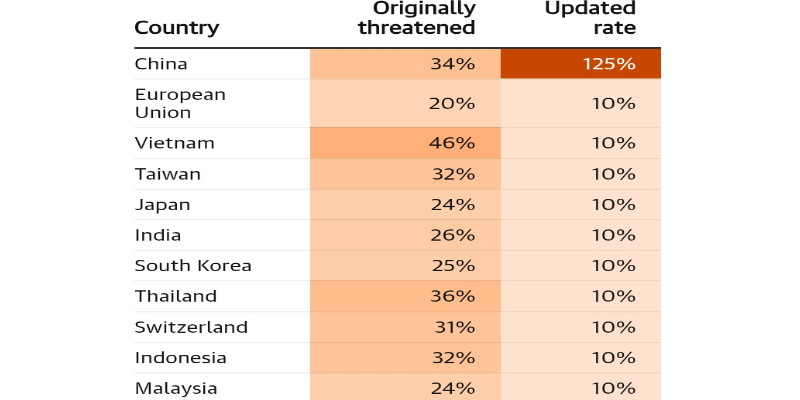Click the European Union's 20% cell

[405, 103]
